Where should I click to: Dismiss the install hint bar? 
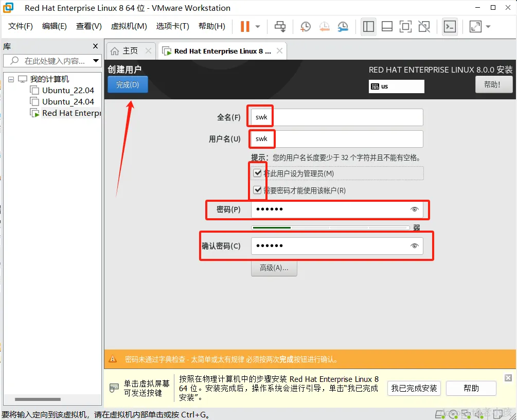[x=508, y=378]
